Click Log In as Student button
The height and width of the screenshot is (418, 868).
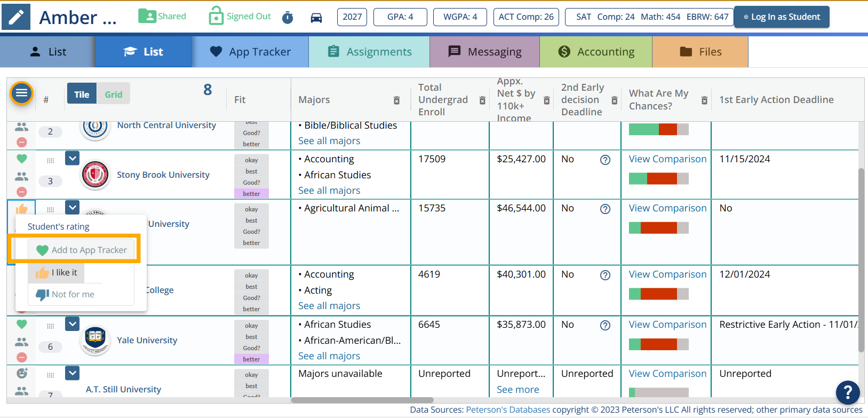(x=782, y=17)
